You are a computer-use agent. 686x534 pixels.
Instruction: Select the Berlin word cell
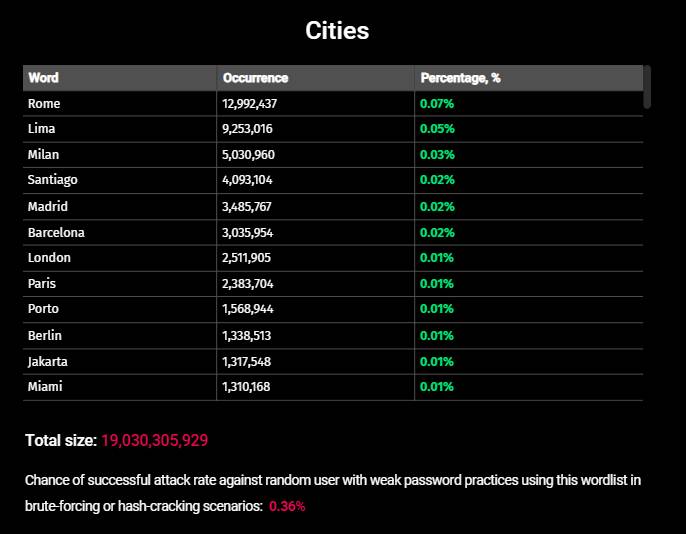(45, 335)
